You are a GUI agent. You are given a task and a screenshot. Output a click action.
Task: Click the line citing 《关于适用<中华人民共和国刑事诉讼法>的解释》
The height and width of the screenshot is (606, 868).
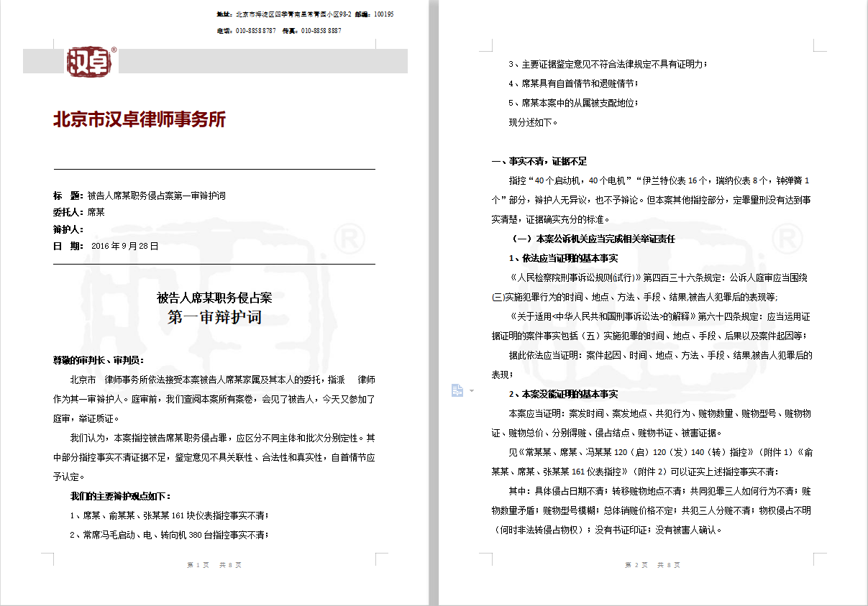point(660,316)
